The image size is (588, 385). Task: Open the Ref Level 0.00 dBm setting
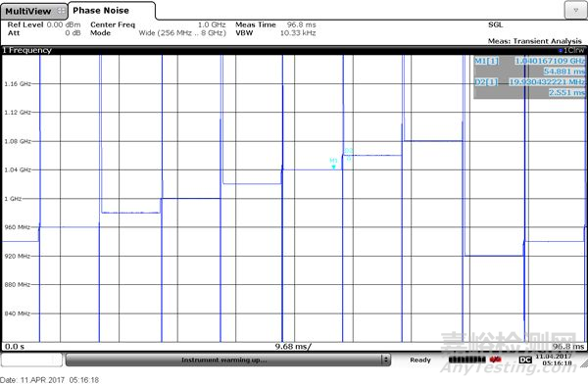point(44,24)
